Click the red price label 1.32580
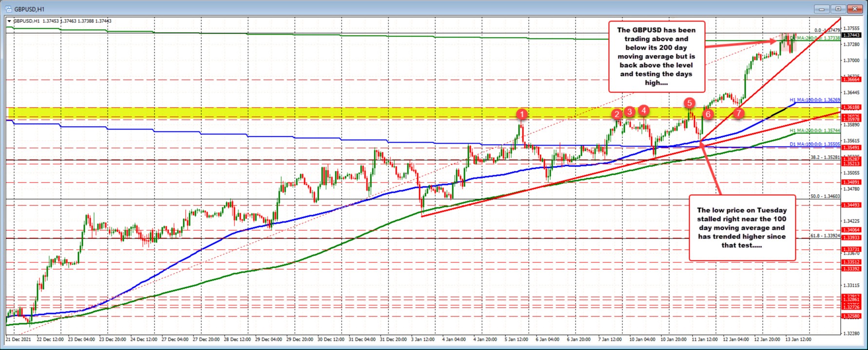The width and height of the screenshot is (868, 350). [x=851, y=316]
